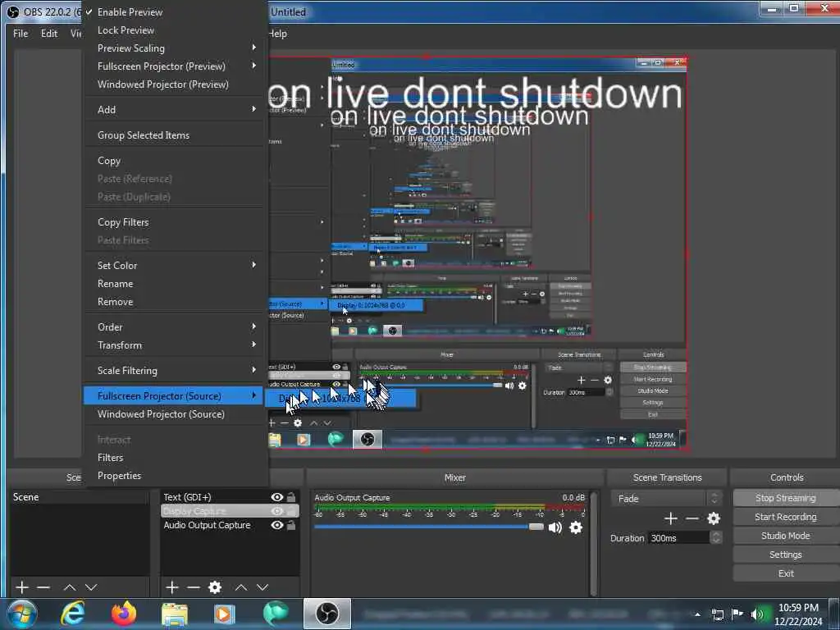Launch Firefox from taskbar
The image size is (840, 630).
point(124,614)
